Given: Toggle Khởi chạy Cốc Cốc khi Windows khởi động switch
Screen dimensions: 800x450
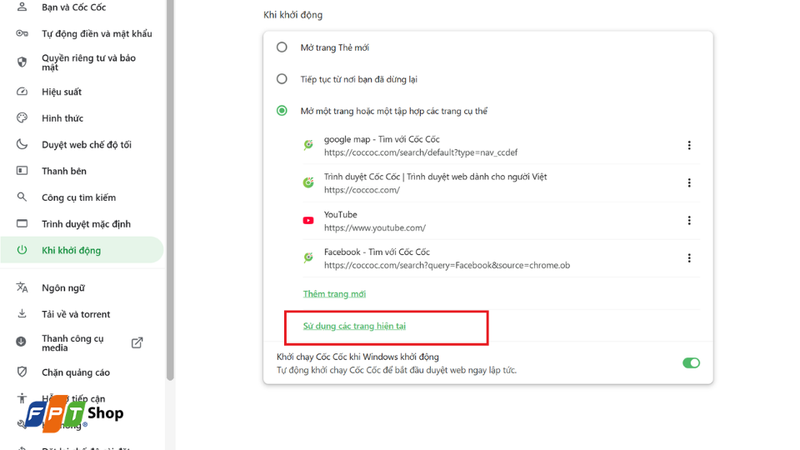Looking at the screenshot, I should tap(691, 363).
